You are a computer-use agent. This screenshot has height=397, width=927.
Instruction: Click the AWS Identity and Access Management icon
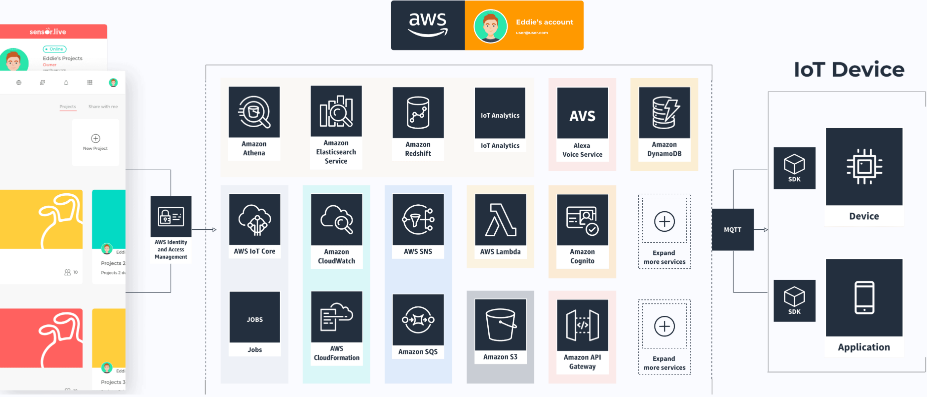click(x=171, y=216)
